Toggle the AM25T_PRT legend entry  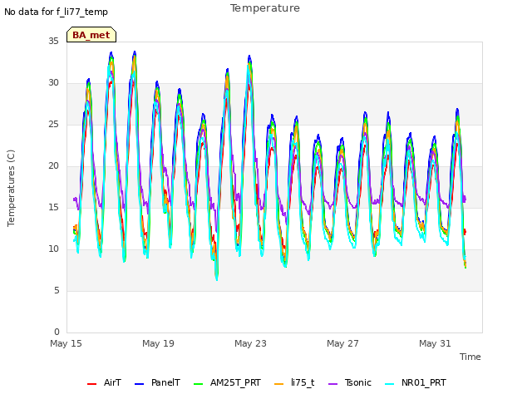coord(227,382)
